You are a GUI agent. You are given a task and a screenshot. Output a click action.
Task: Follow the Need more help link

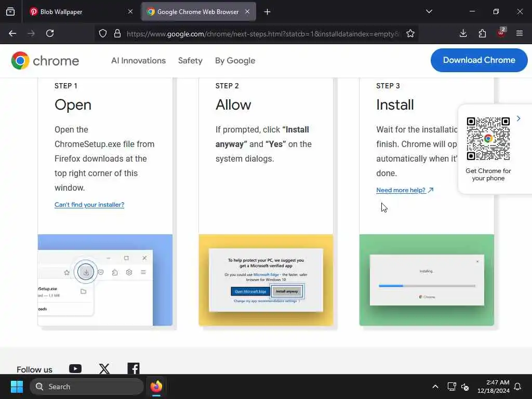pos(405,190)
